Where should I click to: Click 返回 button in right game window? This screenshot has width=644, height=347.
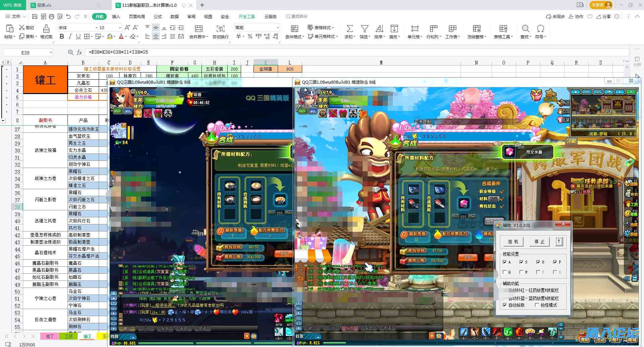coord(468,257)
